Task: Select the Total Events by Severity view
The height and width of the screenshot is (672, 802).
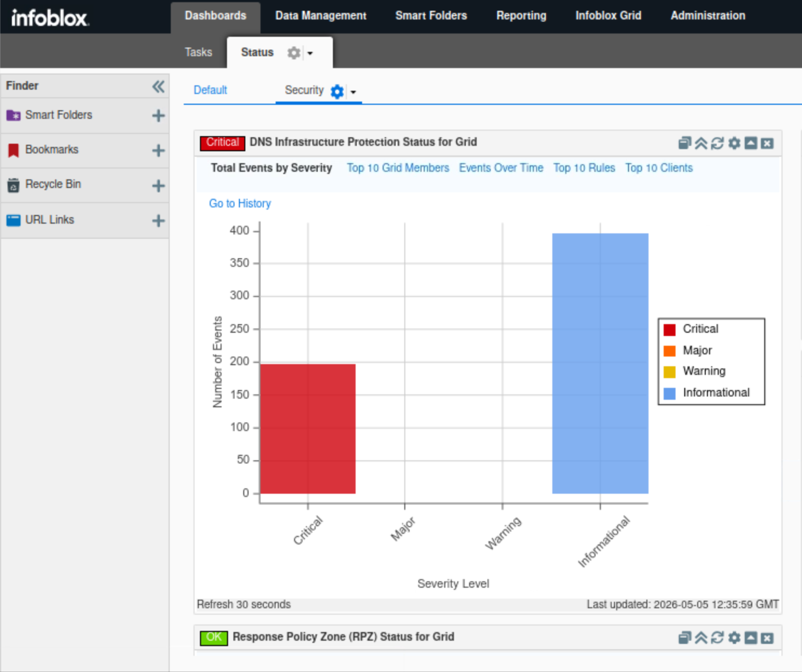Action: tap(271, 168)
